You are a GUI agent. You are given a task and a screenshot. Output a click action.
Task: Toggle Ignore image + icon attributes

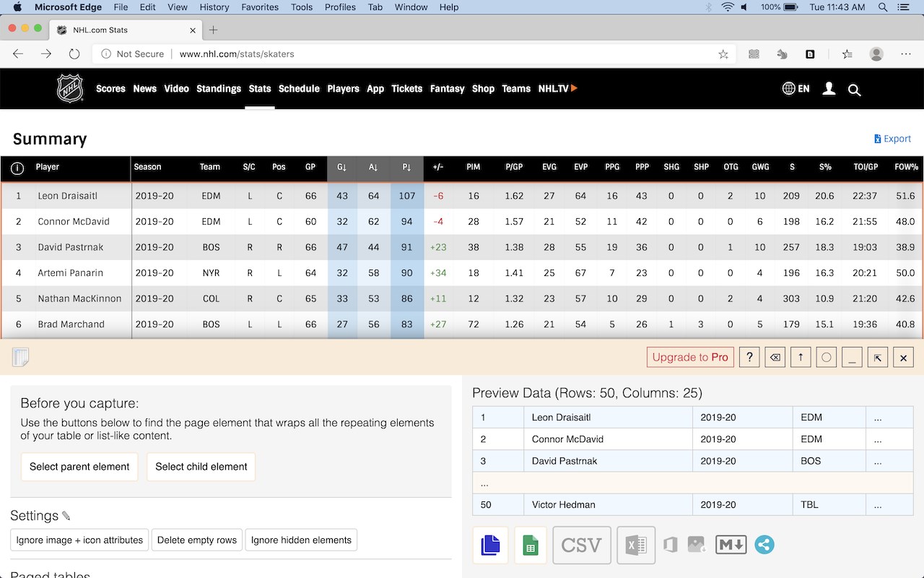coord(79,540)
